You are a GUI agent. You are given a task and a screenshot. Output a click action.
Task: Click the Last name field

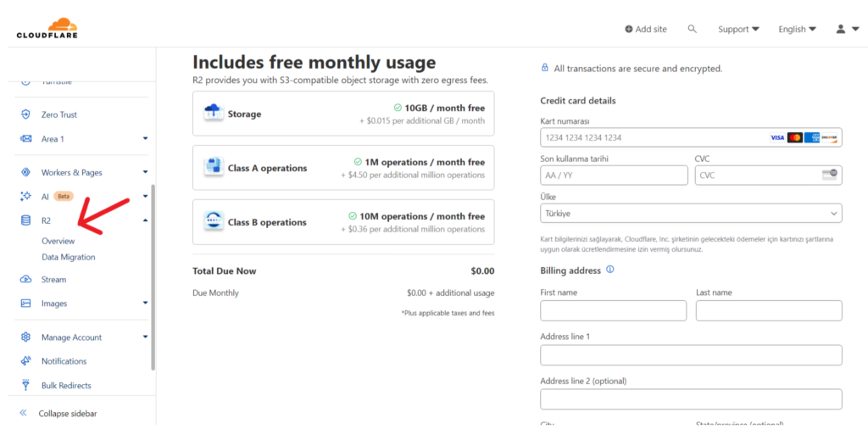click(769, 310)
